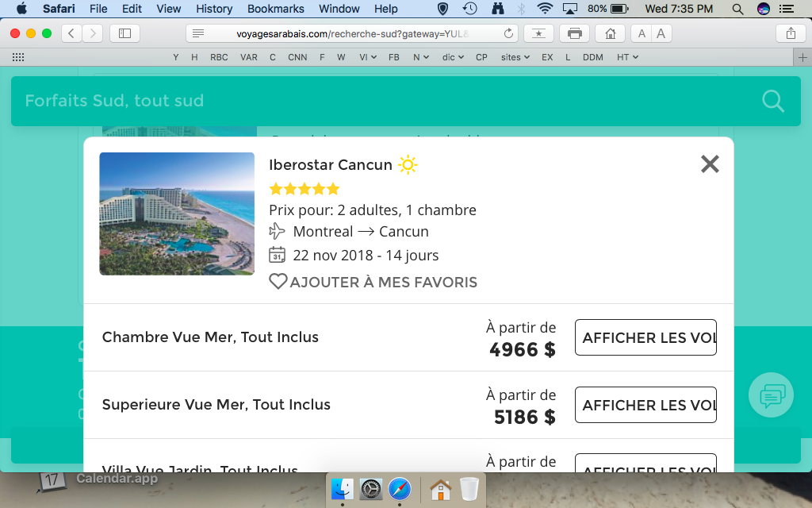
Task: Open Time Machine menu bar icon
Action: click(470, 8)
